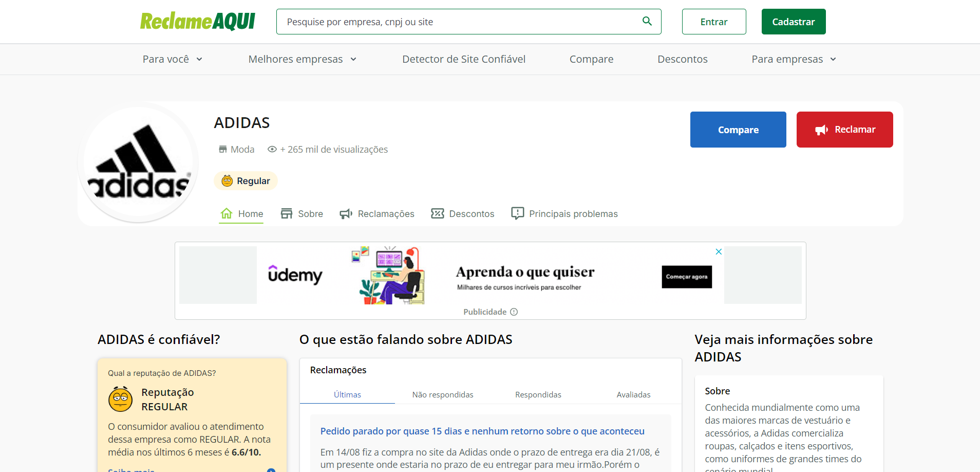This screenshot has height=472, width=980.
Task: Click the Moda category store icon
Action: [223, 149]
